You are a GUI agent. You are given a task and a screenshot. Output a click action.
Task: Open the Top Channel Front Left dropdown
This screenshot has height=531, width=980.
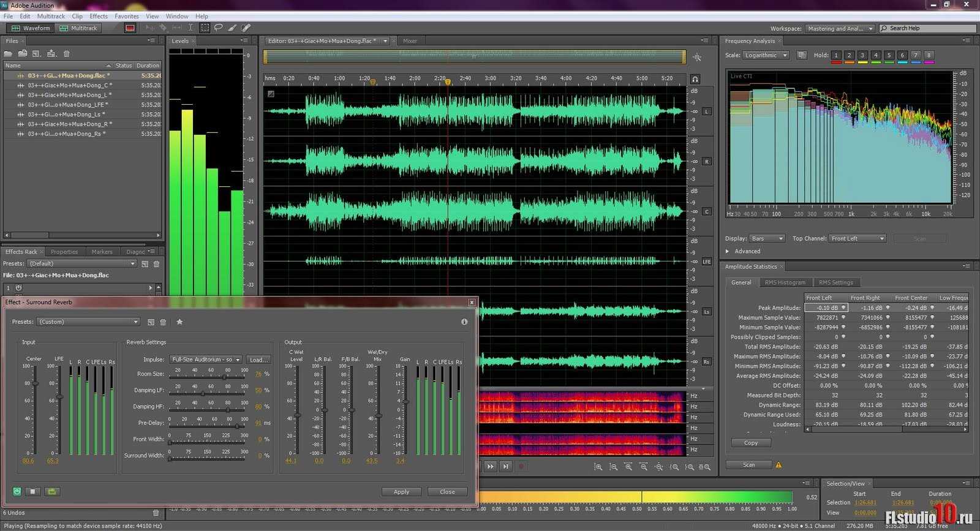(858, 238)
